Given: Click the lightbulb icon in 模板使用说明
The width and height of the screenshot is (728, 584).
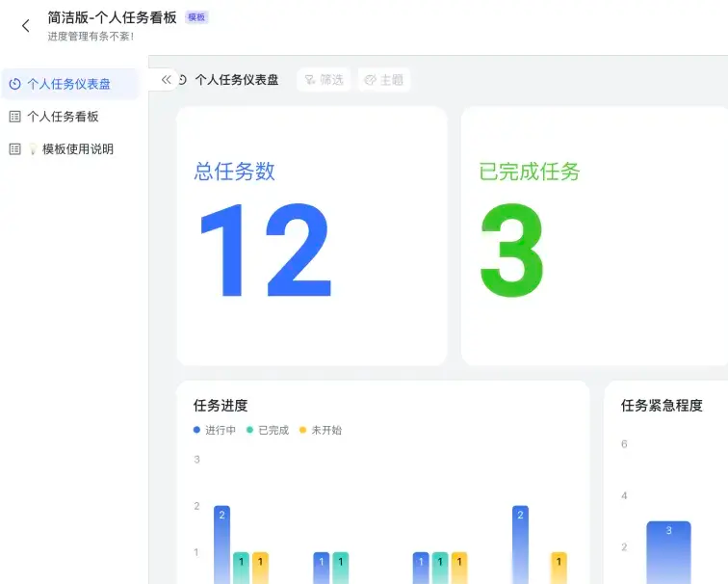Looking at the screenshot, I should coord(33,149).
